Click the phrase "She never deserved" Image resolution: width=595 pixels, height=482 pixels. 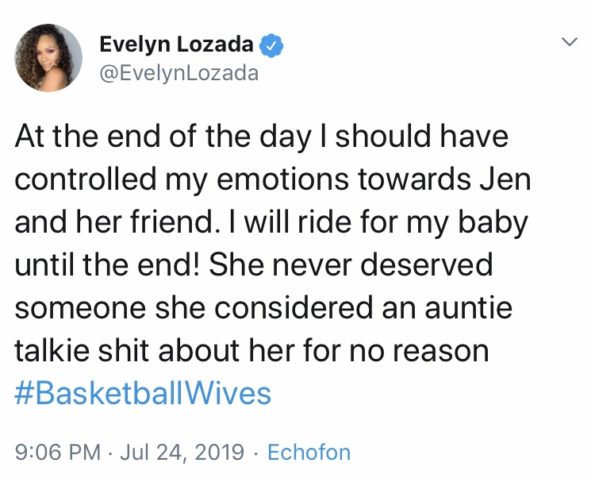click(351, 265)
